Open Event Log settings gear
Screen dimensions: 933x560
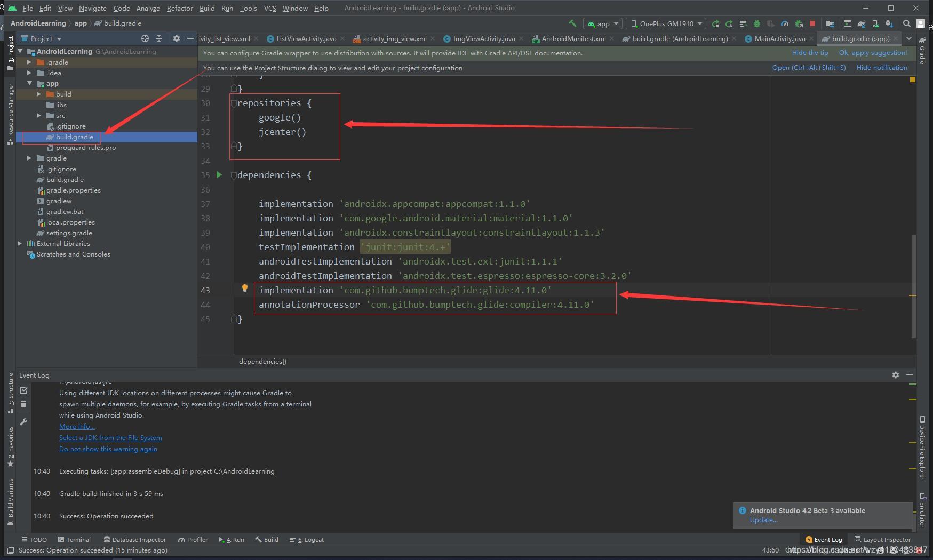click(896, 375)
